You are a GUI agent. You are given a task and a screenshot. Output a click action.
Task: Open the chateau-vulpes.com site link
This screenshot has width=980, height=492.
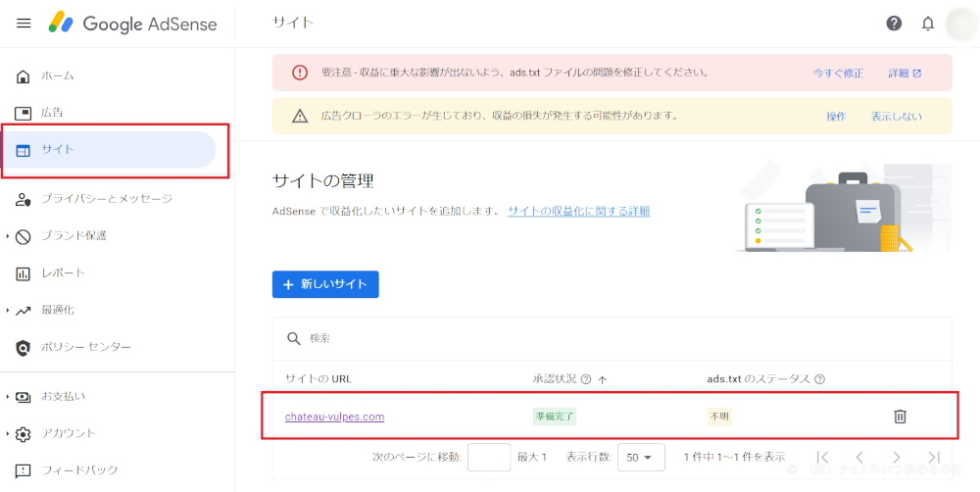click(334, 417)
